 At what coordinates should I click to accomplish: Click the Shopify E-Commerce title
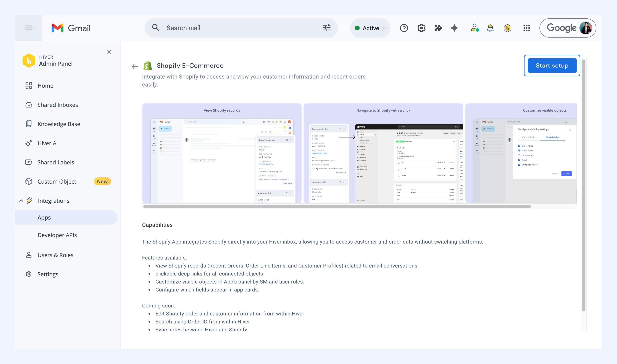point(190,66)
